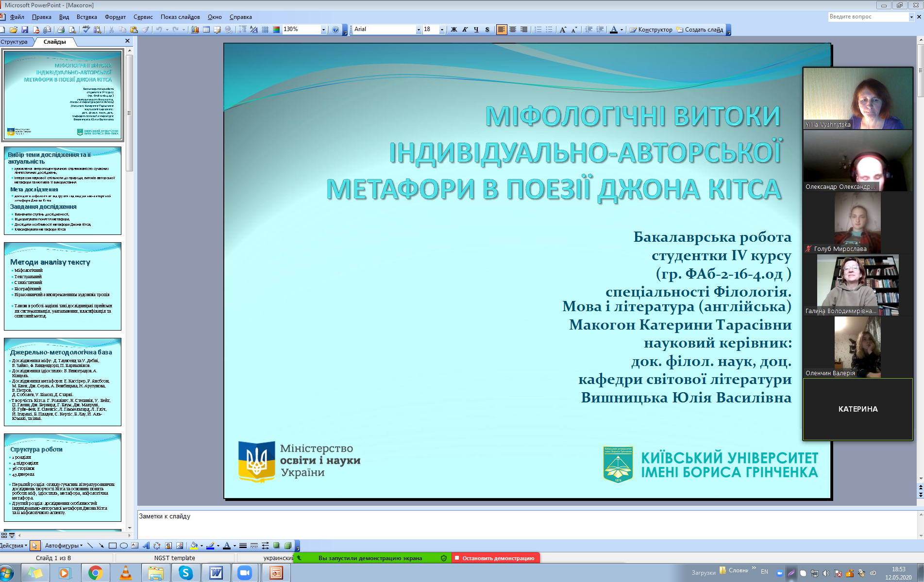The width and height of the screenshot is (924, 582).
Task: Open the Вставка menu
Action: (x=86, y=17)
